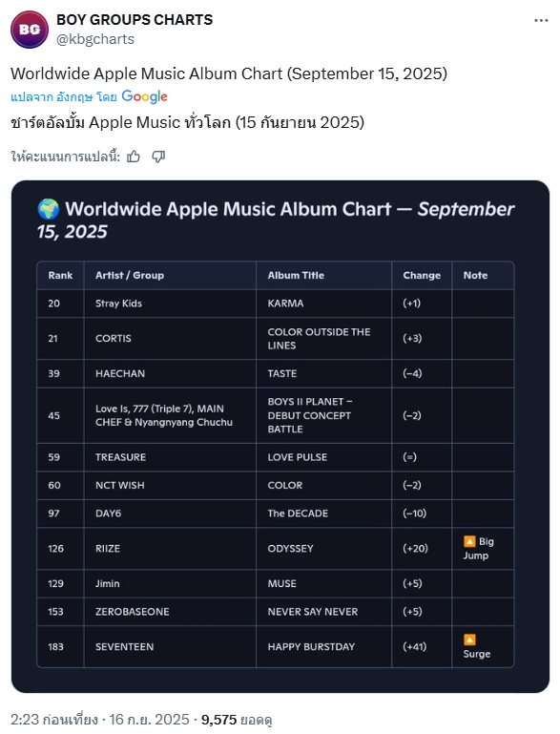560x734 pixels.
Task: Click the Surge arrow icon for SEVENTEEN
Action: tap(469, 640)
